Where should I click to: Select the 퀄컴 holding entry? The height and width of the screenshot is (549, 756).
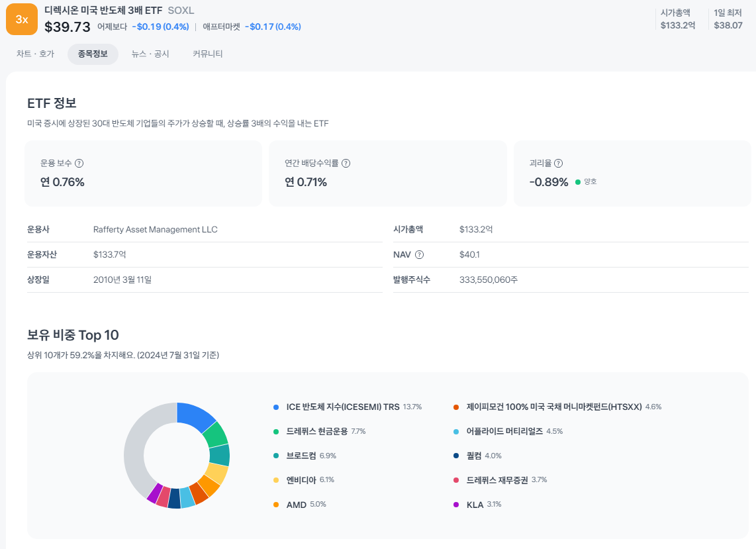[x=474, y=456]
